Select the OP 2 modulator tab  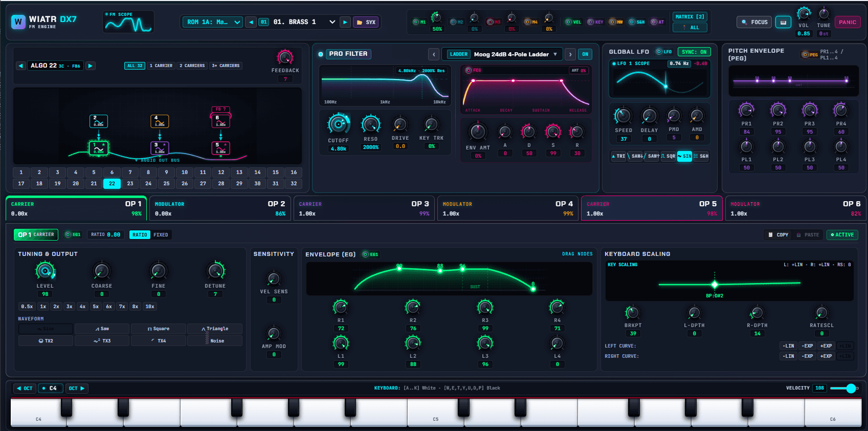pos(220,208)
